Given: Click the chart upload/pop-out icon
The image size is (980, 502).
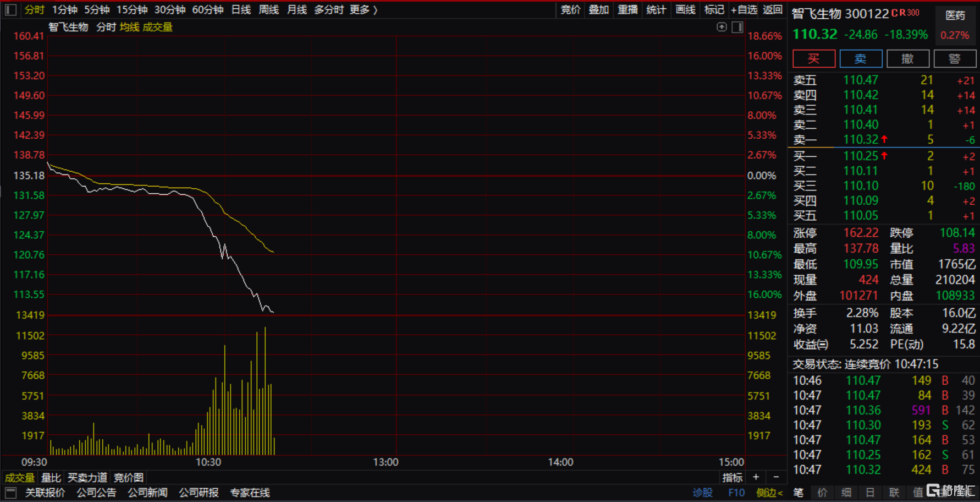Looking at the screenshot, I should [x=722, y=27].
